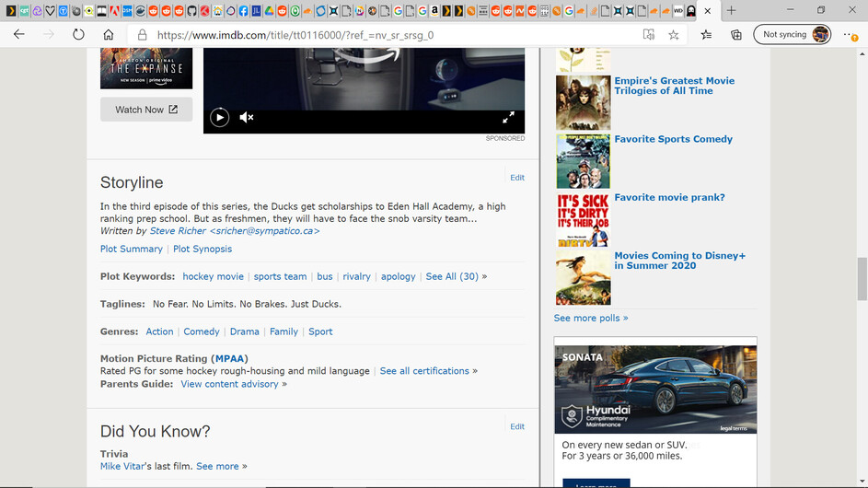Close the current IMDb tab
This screenshot has height=488, width=868.
tap(708, 10)
